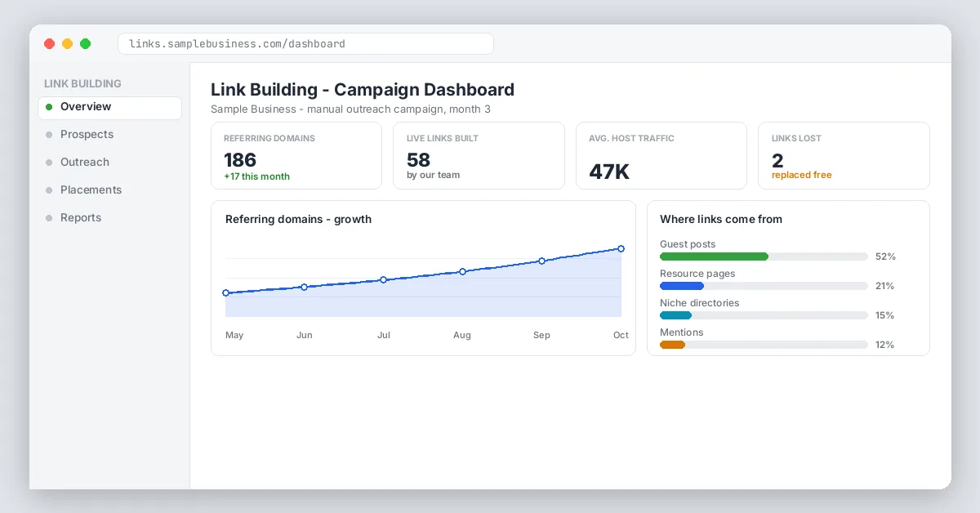Click the Jun axis label
The height and width of the screenshot is (513, 980).
click(x=305, y=335)
